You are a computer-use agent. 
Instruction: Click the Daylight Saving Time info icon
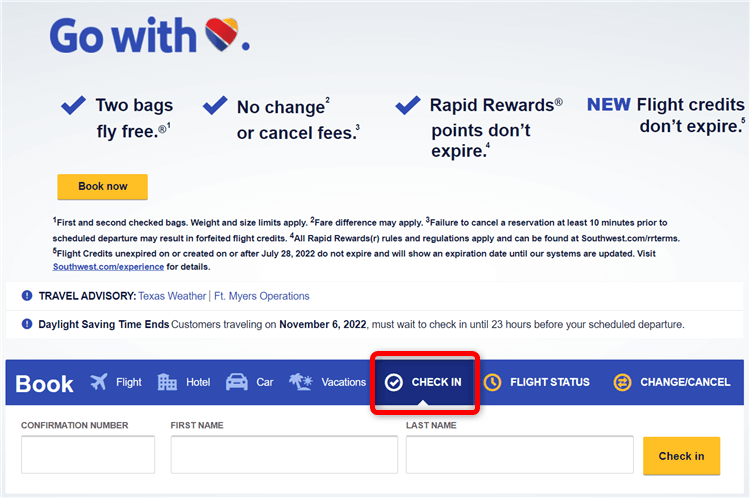point(27,324)
